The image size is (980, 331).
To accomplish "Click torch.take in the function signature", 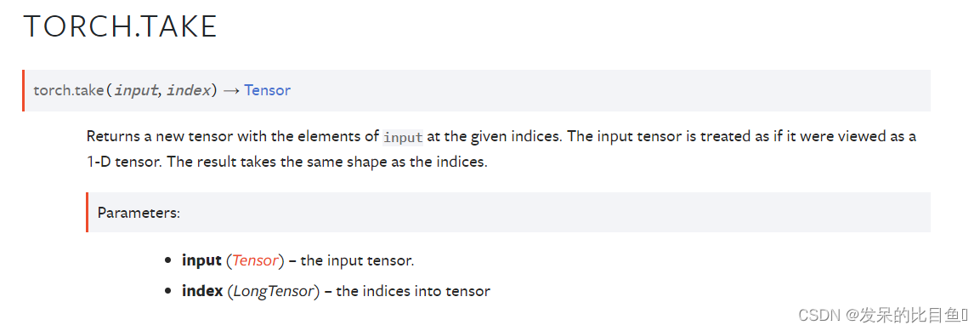I will click(x=68, y=90).
